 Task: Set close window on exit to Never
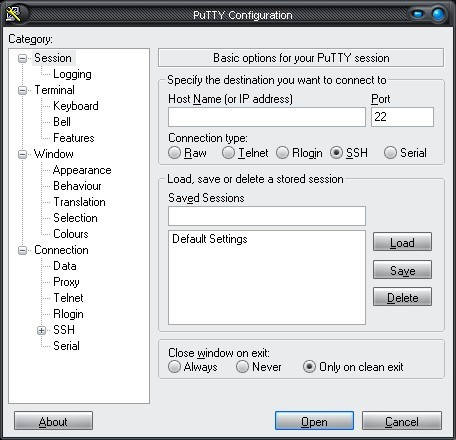tap(242, 366)
